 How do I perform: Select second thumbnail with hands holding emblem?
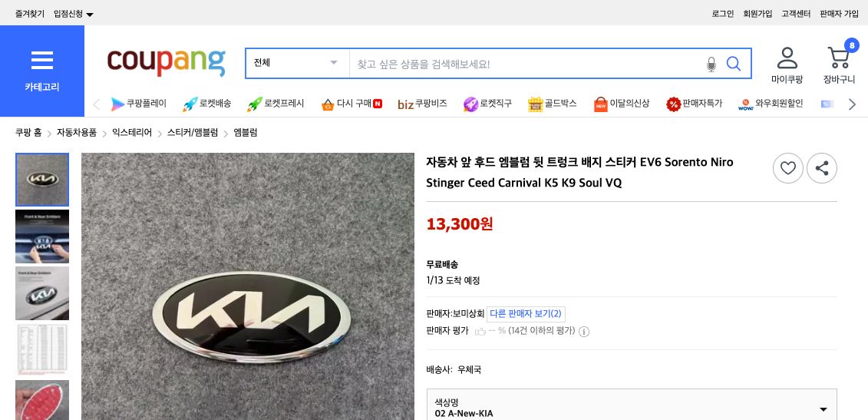click(42, 236)
